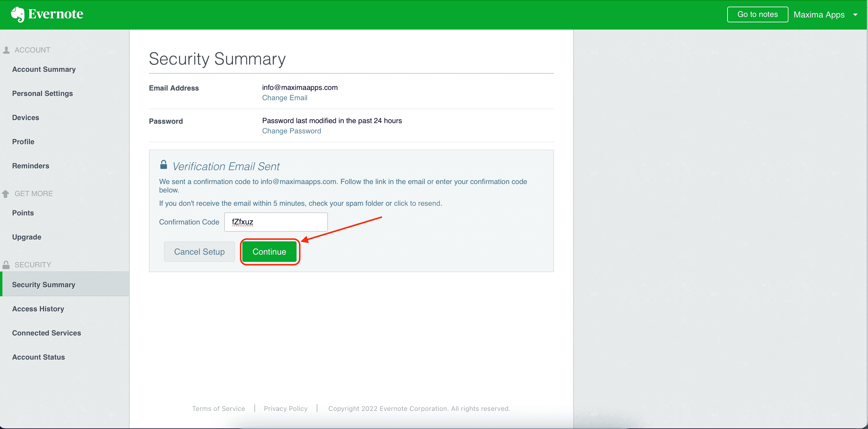868x429 pixels.
Task: Open the Privacy Policy link
Action: pyautogui.click(x=286, y=408)
